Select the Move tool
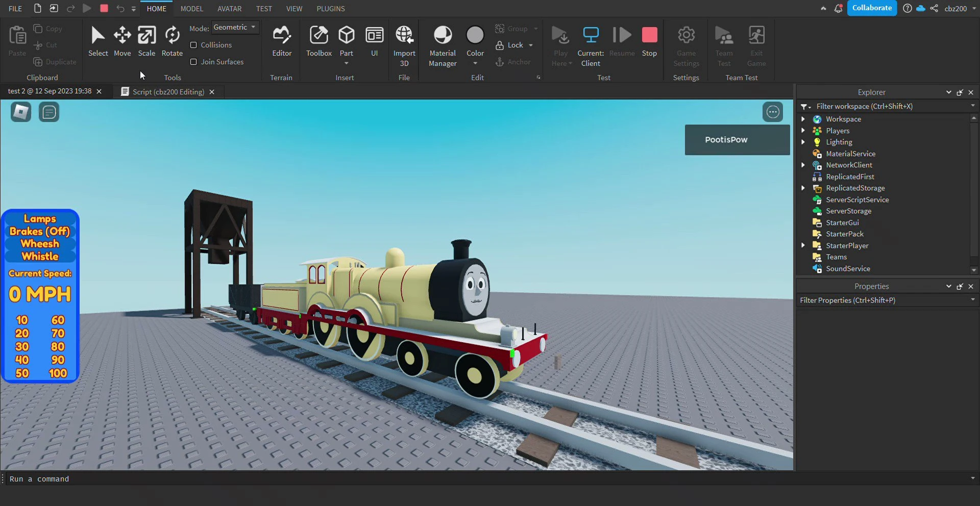The width and height of the screenshot is (980, 506). point(122,41)
